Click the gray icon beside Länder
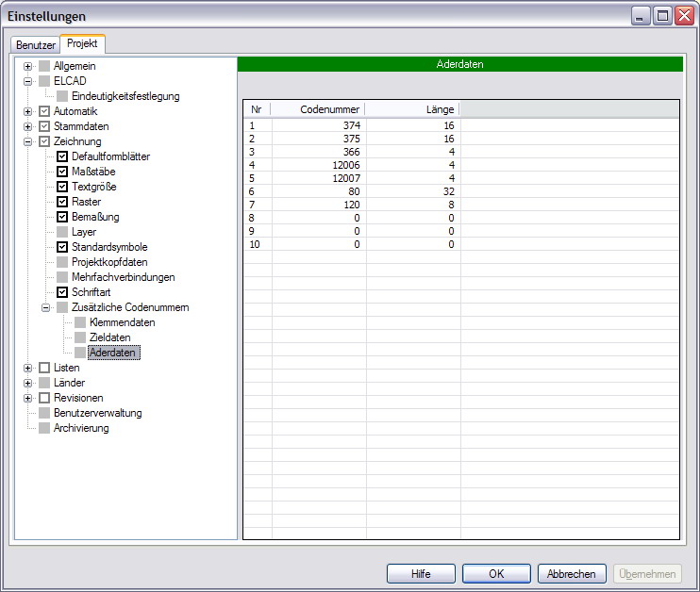 44,384
